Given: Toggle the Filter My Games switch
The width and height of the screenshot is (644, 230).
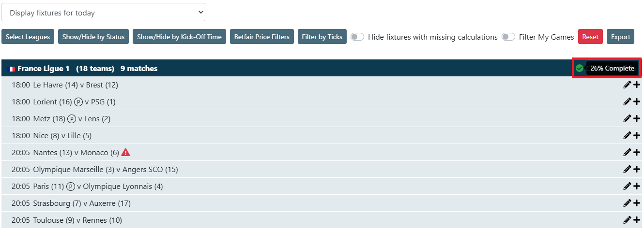Looking at the screenshot, I should 508,37.
